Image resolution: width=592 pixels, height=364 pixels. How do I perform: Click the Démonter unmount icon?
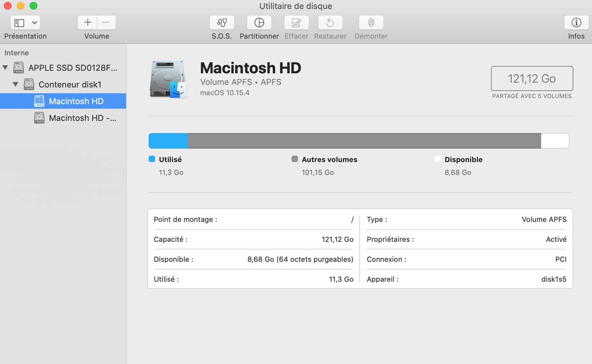pyautogui.click(x=371, y=23)
